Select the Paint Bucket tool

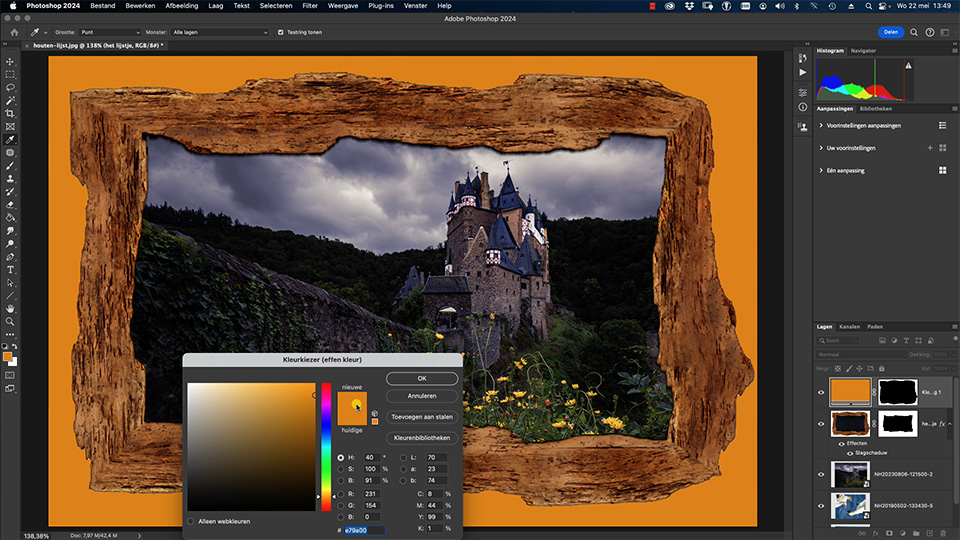point(10,218)
